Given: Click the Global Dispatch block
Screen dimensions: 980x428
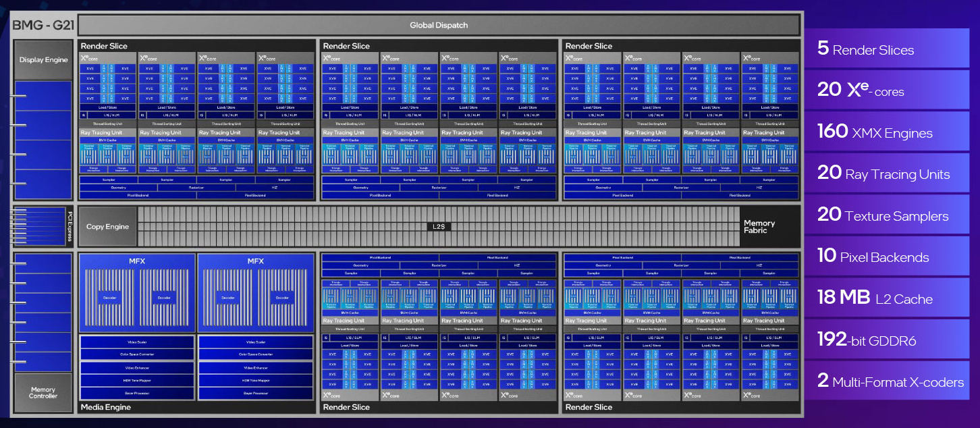Looking at the screenshot, I should 439,26.
